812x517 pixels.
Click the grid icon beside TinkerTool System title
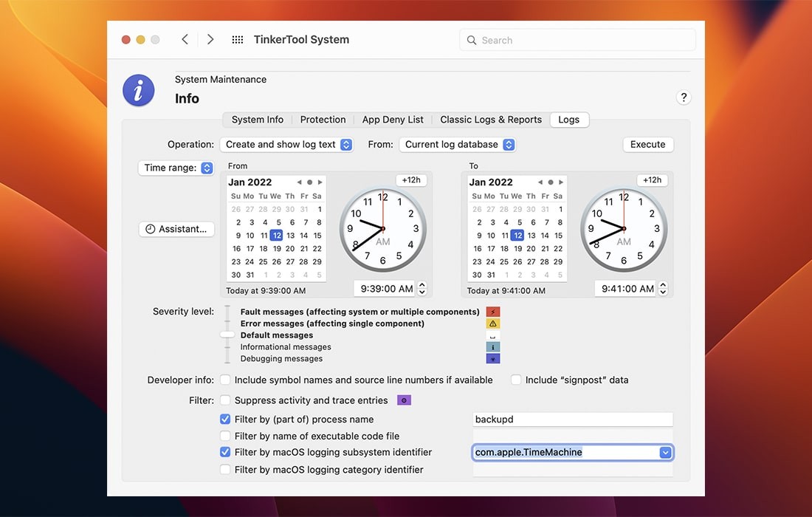tap(237, 40)
